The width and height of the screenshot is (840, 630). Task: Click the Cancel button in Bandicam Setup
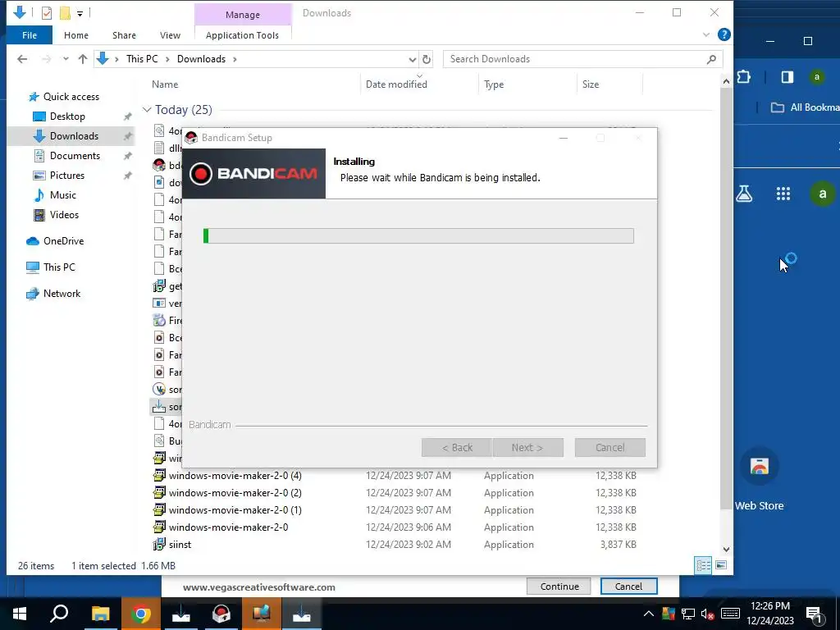point(609,447)
